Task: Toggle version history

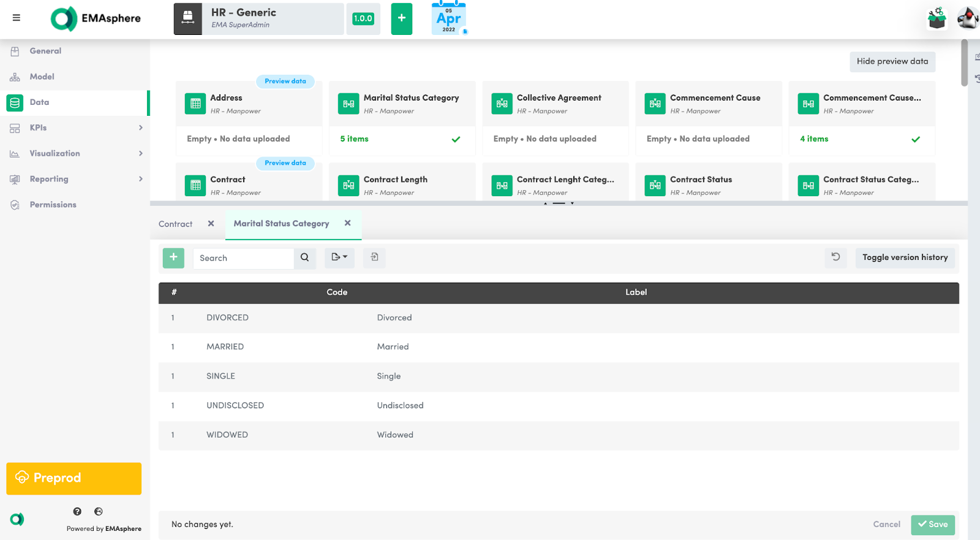Action: 905,257
